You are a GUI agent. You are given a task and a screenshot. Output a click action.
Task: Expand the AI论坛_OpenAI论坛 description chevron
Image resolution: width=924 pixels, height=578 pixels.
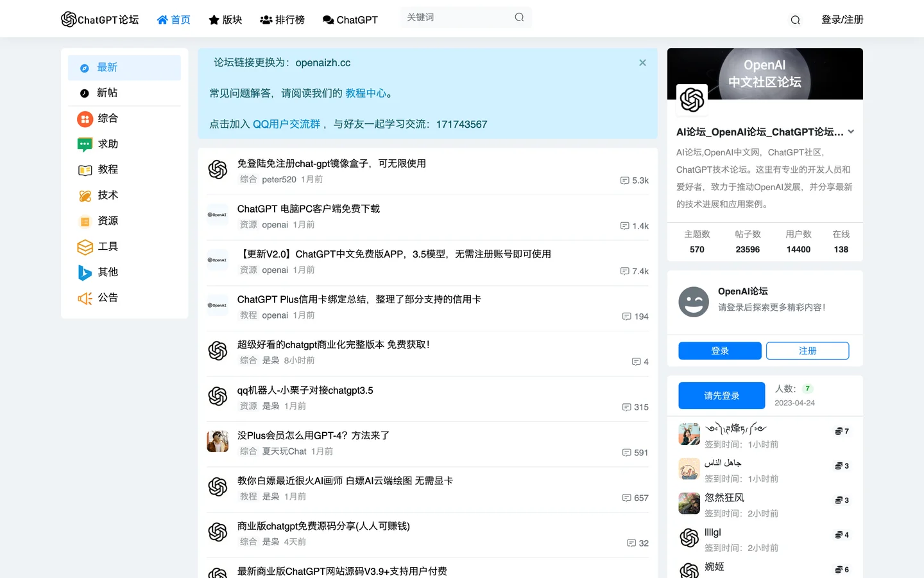[x=851, y=132]
